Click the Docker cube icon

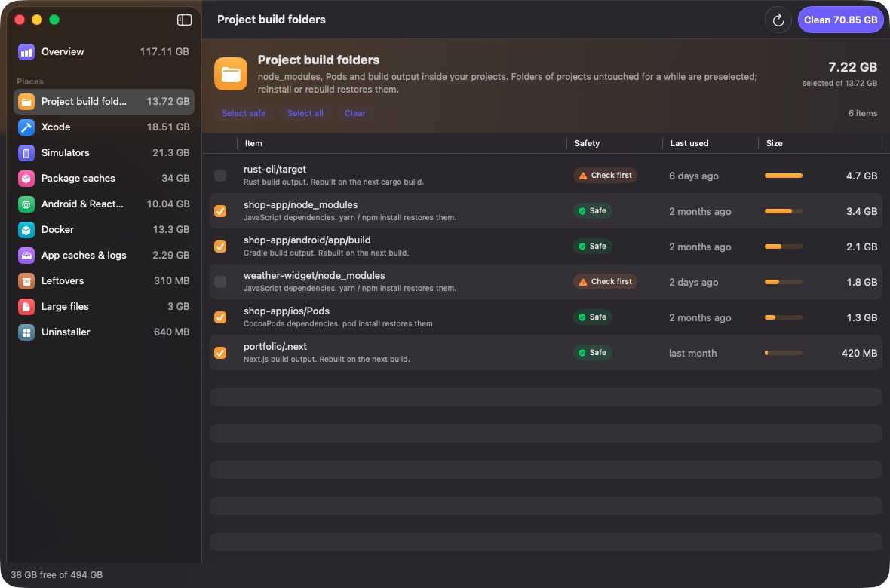tap(26, 230)
